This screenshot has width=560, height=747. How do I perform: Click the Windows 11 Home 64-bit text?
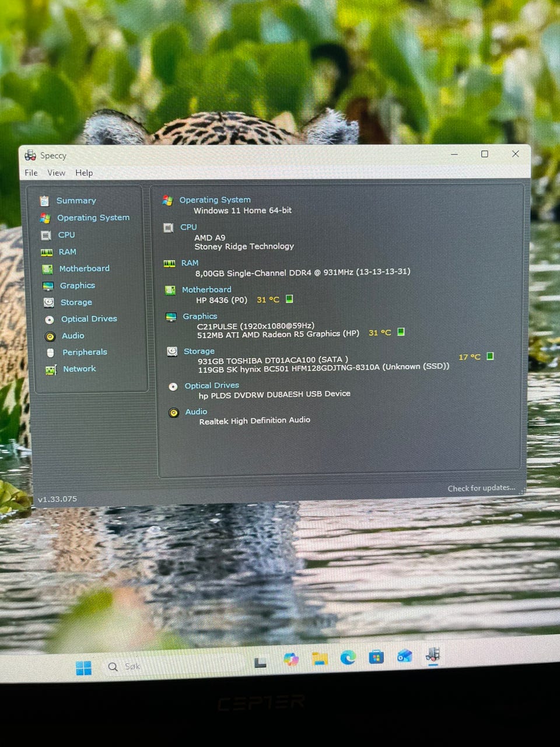tap(243, 211)
